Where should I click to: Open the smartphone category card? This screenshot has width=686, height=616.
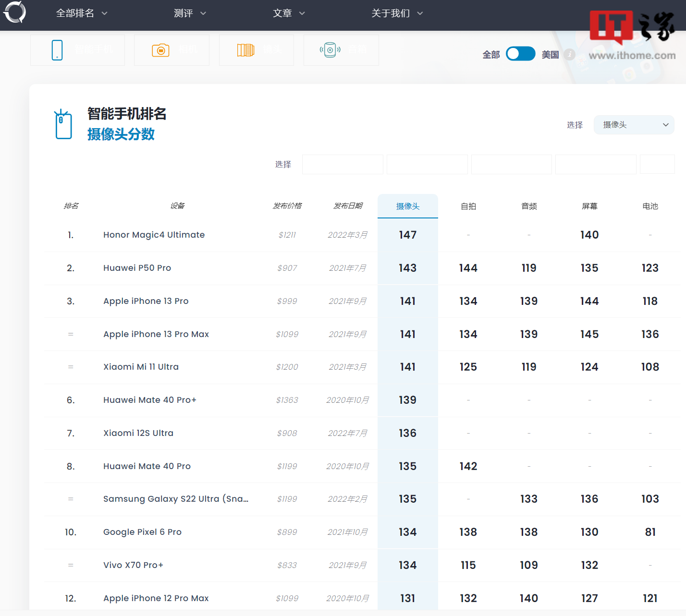coord(77,50)
